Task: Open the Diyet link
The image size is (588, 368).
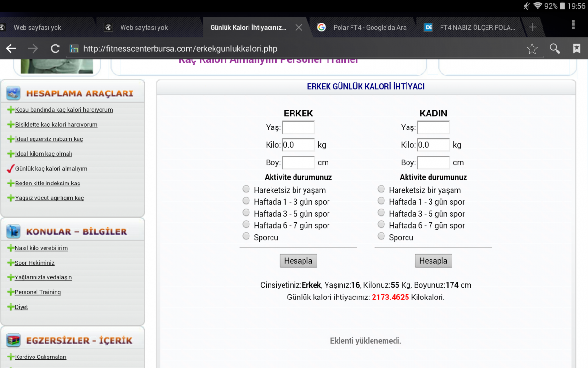Action: (22, 307)
